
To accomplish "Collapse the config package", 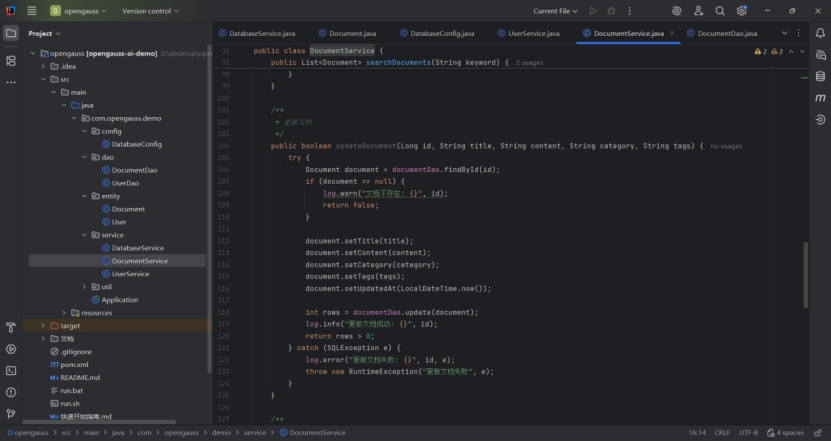I will 84,131.
